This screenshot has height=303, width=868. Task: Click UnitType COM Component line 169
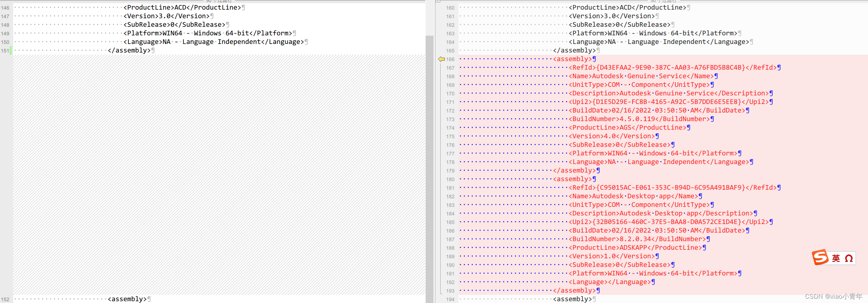pyautogui.click(x=640, y=85)
